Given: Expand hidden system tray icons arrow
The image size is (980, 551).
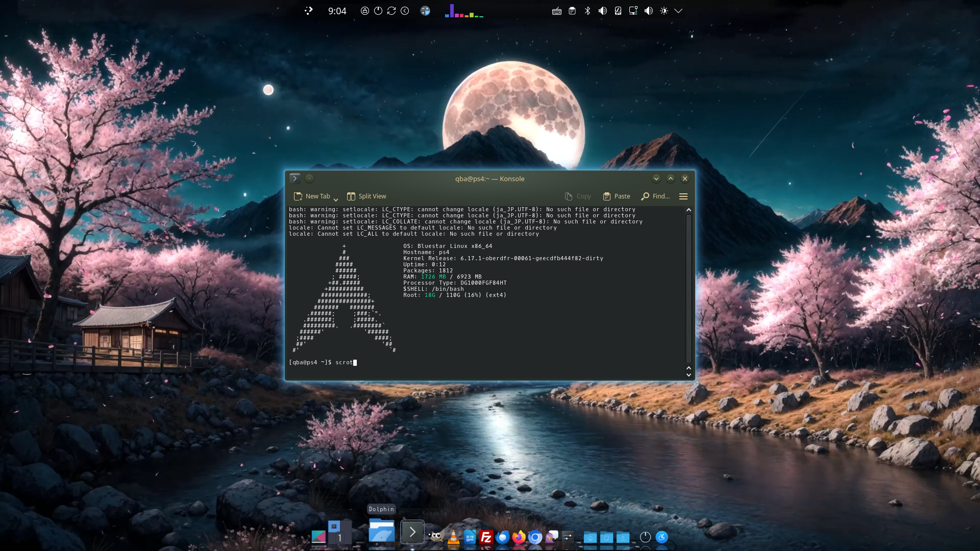Looking at the screenshot, I should [x=678, y=11].
